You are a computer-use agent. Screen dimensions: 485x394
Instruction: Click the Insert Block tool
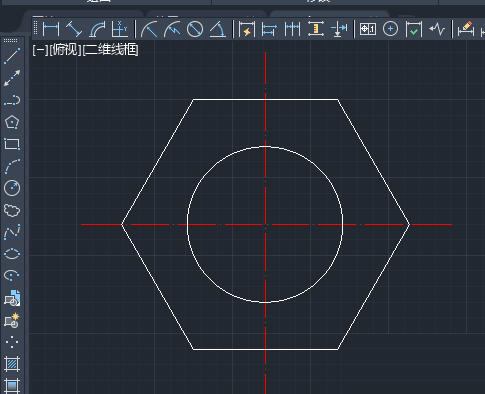coord(12,298)
